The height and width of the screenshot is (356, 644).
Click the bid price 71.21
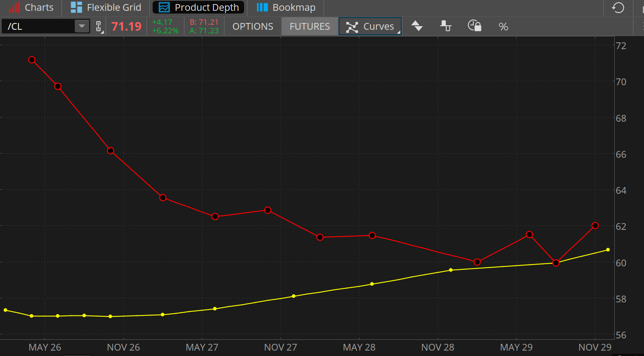pos(204,22)
